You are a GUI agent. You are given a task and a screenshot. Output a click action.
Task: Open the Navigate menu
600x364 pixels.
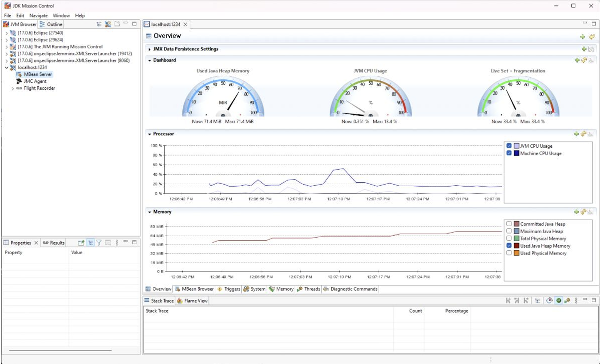coord(39,16)
